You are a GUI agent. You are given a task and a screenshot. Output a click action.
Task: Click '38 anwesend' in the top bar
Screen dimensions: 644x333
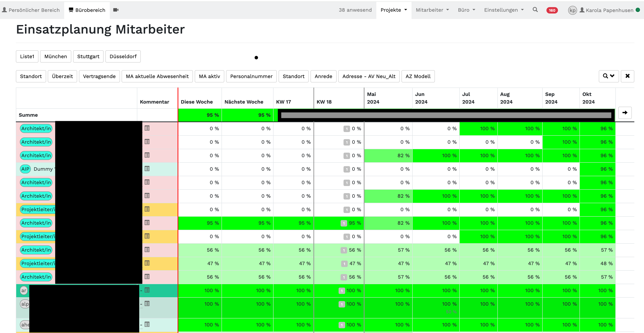coord(355,10)
